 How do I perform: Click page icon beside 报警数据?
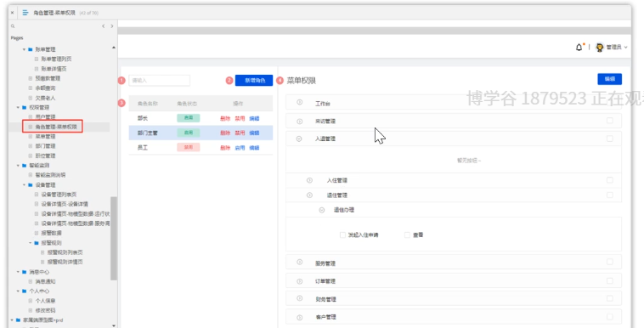pos(37,233)
